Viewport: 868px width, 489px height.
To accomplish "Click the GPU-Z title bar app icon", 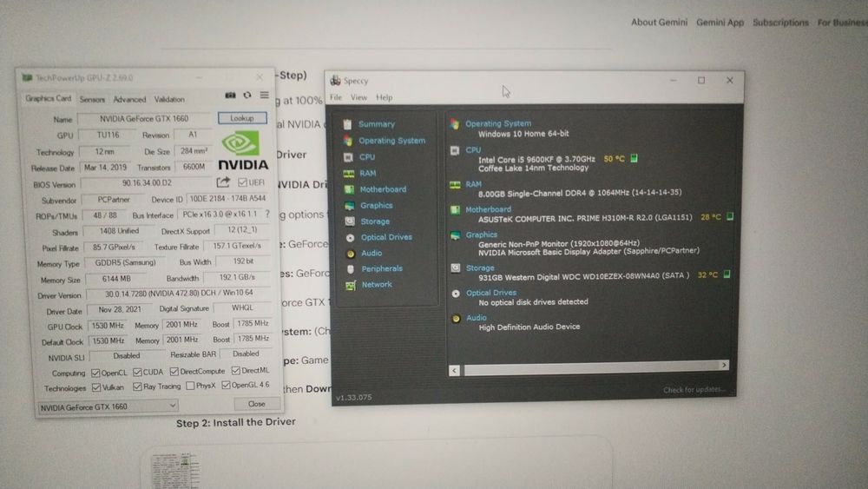I will pos(27,77).
